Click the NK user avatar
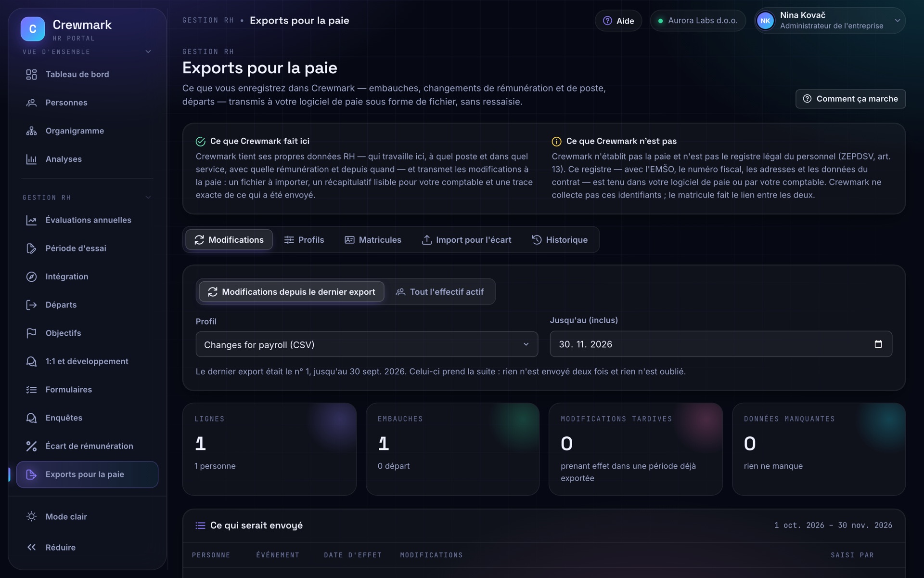The width and height of the screenshot is (924, 578). tap(765, 21)
